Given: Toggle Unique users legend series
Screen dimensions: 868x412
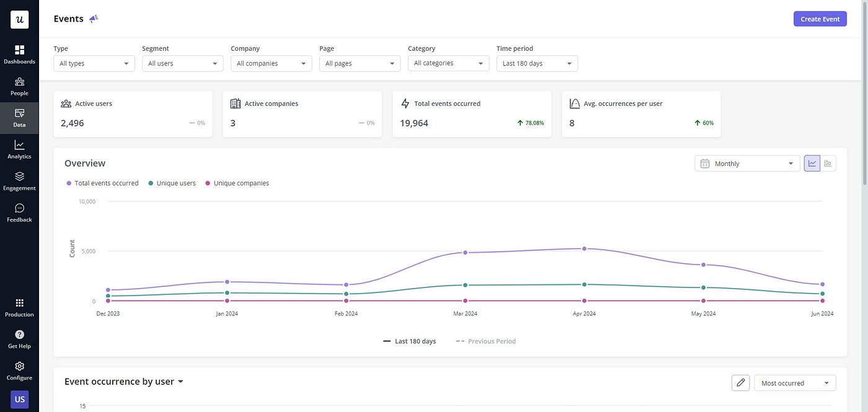Looking at the screenshot, I should tap(172, 183).
